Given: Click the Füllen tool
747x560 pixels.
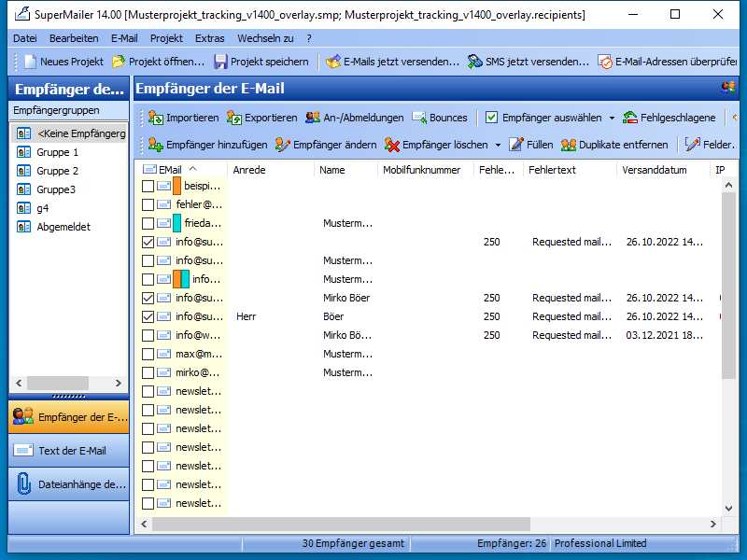Looking at the screenshot, I should [530, 145].
